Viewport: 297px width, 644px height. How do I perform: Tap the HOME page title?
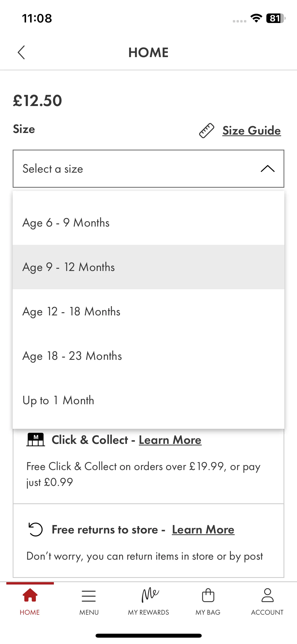148,52
